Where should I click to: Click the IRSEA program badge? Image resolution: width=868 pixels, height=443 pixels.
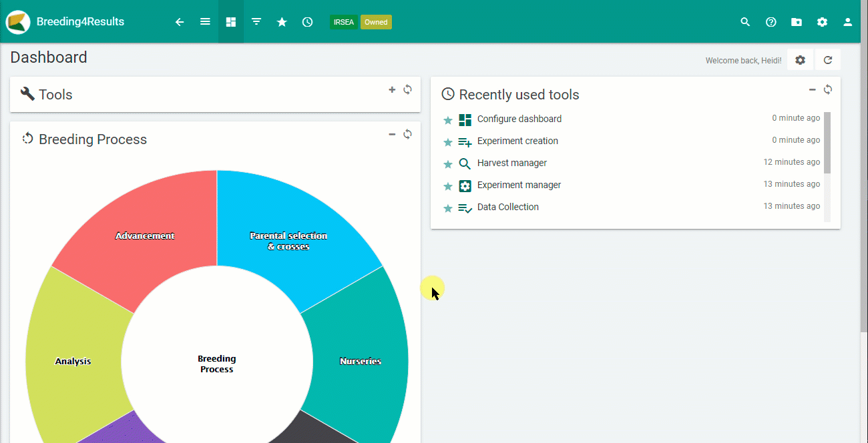pos(344,22)
